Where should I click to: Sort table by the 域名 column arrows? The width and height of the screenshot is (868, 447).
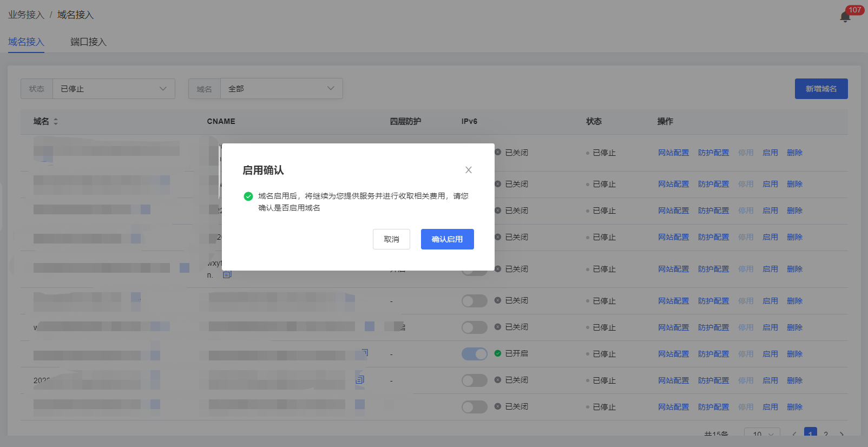point(56,122)
